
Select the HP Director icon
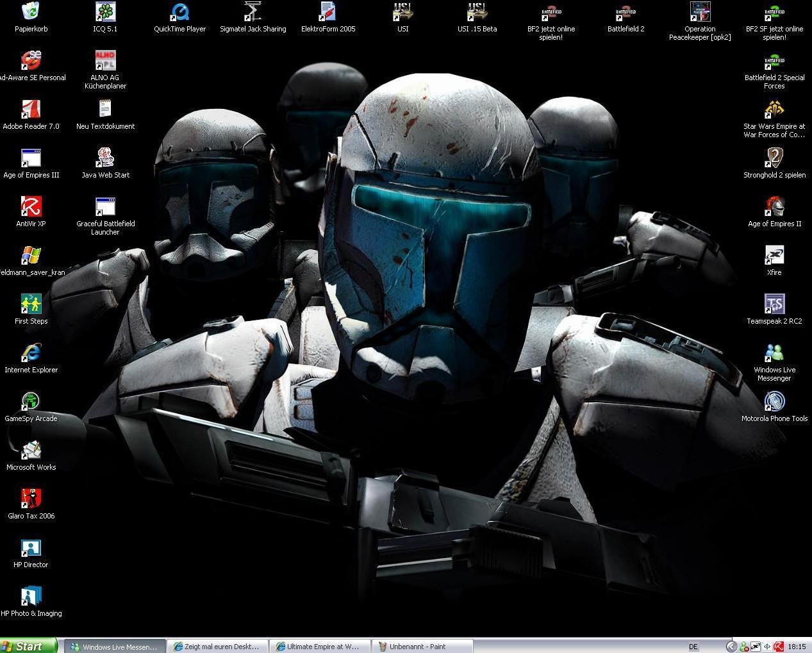31,547
